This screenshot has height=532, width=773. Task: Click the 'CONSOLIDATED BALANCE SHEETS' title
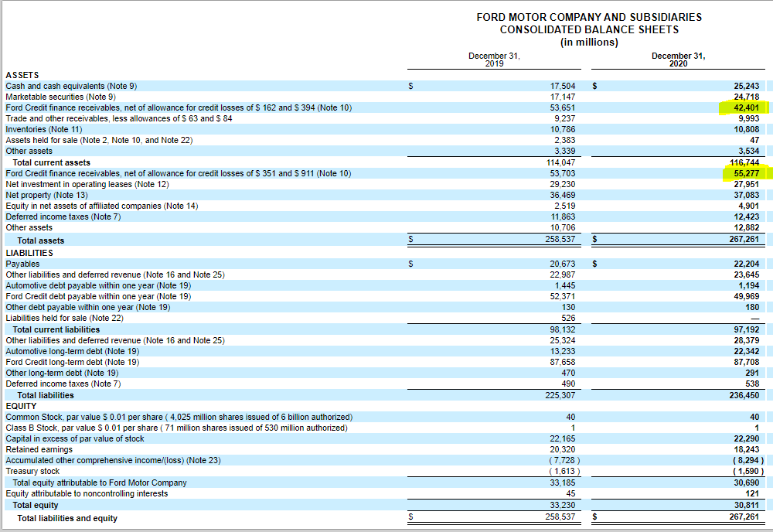(589, 29)
